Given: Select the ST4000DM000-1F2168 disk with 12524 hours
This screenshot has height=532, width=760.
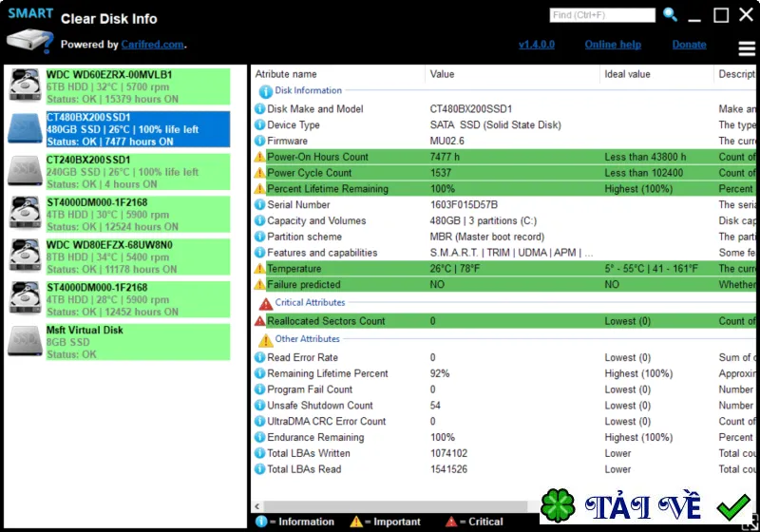Looking at the screenshot, I should click(138, 215).
